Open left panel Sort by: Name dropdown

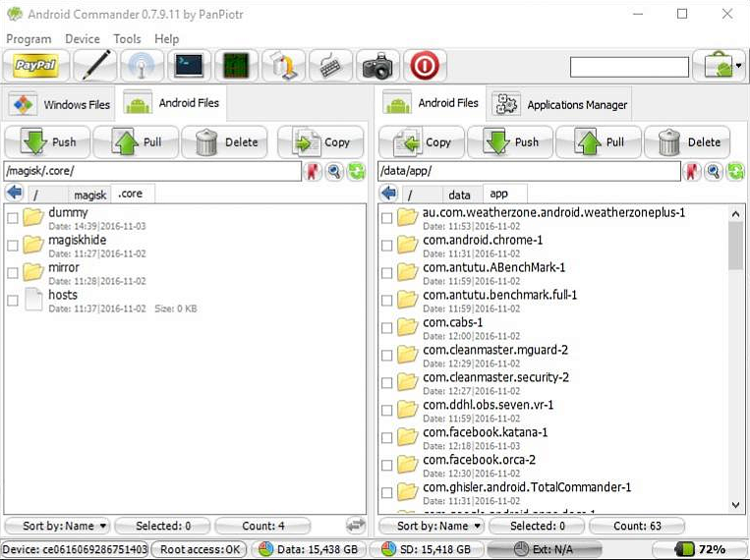(x=57, y=526)
